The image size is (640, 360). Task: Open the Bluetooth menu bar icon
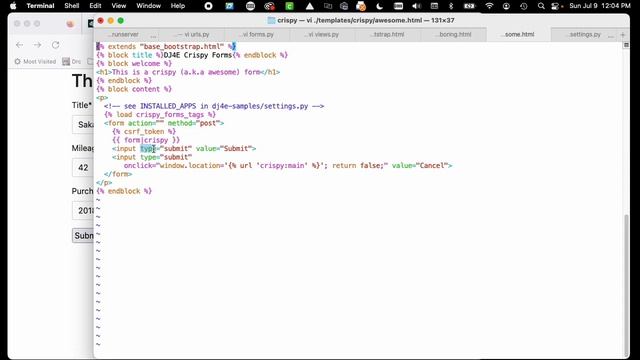pyautogui.click(x=451, y=6)
